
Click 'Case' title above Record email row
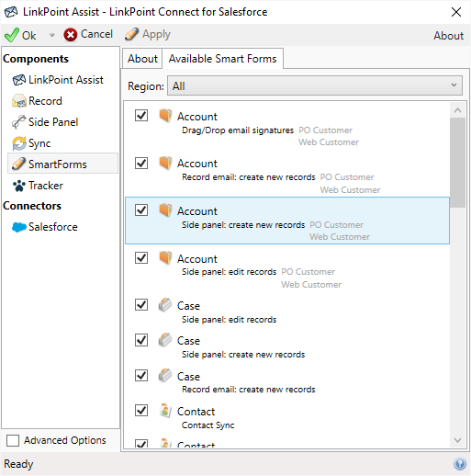pos(188,377)
